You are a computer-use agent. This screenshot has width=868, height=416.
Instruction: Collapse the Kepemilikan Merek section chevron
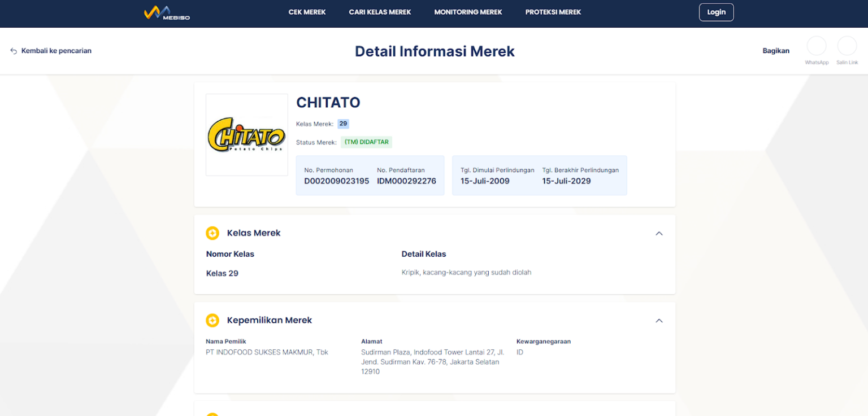point(658,321)
